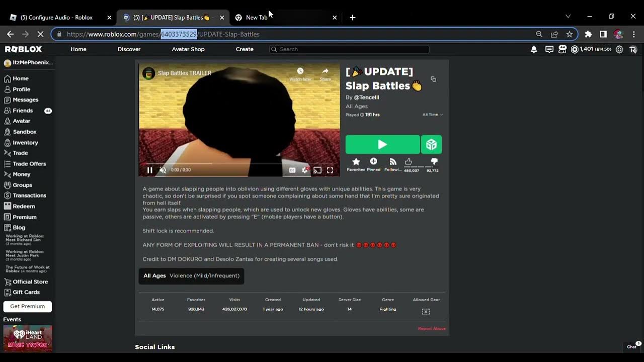Open Chrome three-dot menu
Screen dimensions: 644x362
click(633, 34)
